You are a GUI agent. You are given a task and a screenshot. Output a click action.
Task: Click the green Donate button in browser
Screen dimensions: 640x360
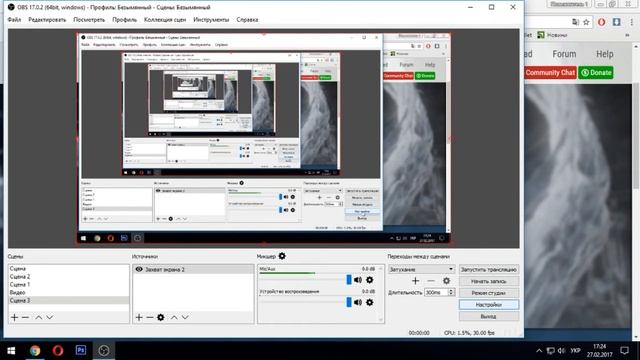coord(596,73)
